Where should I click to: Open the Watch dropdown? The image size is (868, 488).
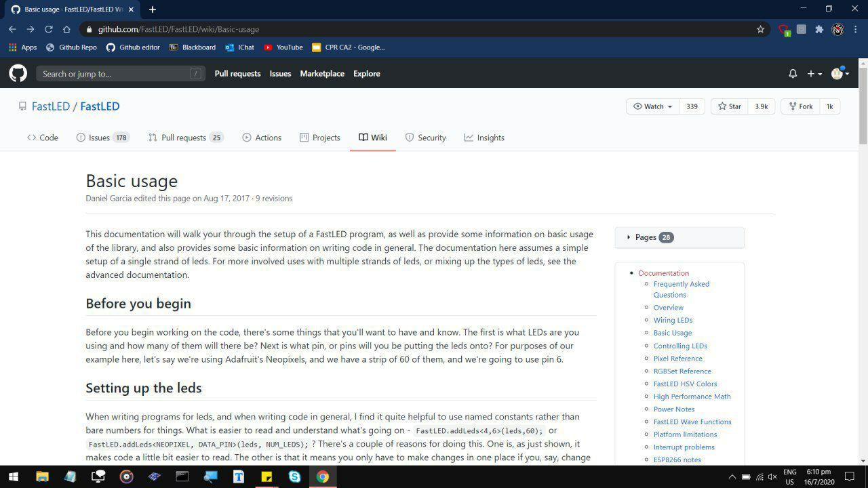click(x=652, y=106)
